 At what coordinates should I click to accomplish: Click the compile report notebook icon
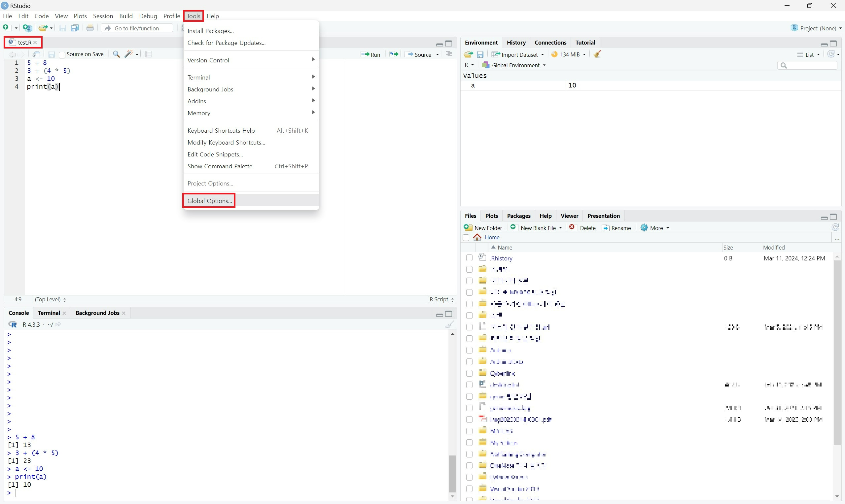click(x=149, y=54)
